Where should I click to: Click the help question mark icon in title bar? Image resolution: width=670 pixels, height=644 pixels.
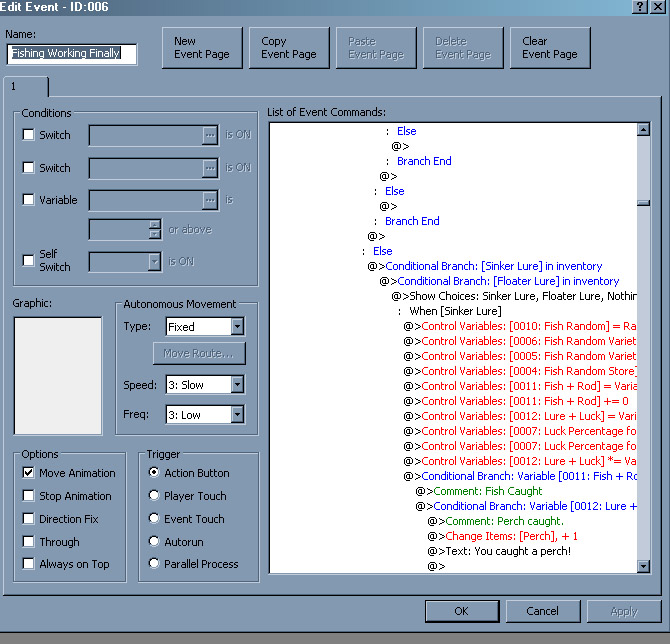pos(640,7)
